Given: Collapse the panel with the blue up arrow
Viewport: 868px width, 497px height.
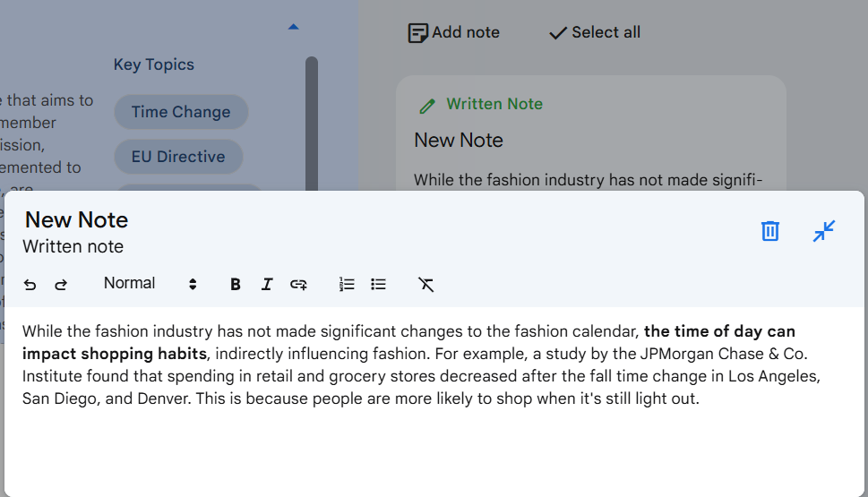Looking at the screenshot, I should tap(294, 27).
